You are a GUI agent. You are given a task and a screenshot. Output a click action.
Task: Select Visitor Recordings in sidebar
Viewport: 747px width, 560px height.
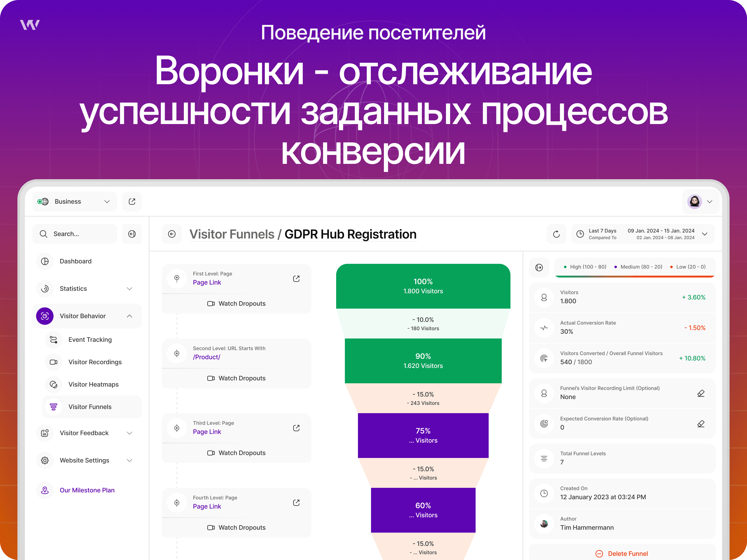tap(92, 362)
